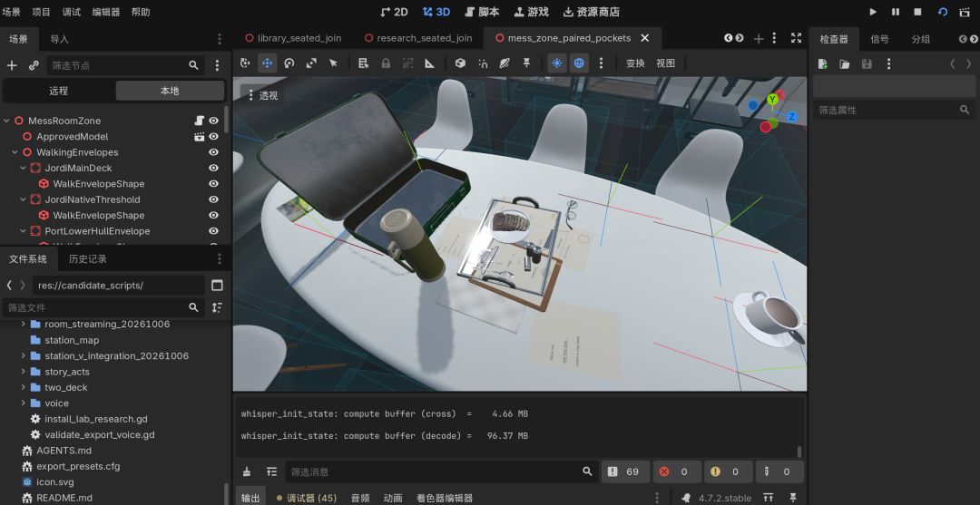Toggle error messages filter showing 0
This screenshot has height=505, width=980.
(x=676, y=472)
